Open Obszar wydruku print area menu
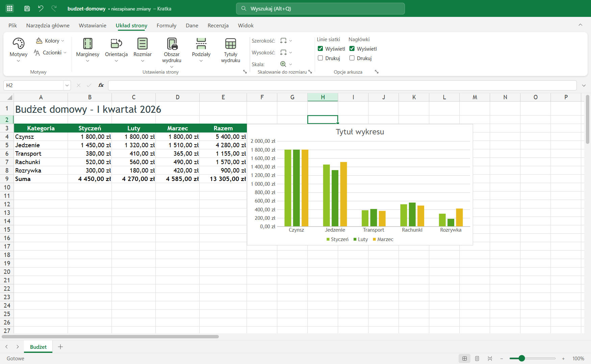 (172, 52)
